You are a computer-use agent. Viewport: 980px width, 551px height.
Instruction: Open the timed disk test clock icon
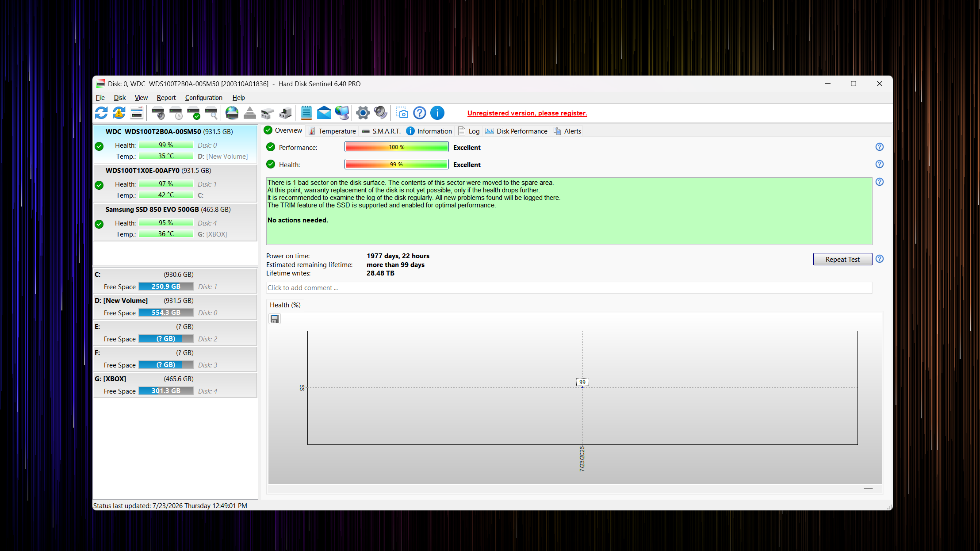(176, 113)
